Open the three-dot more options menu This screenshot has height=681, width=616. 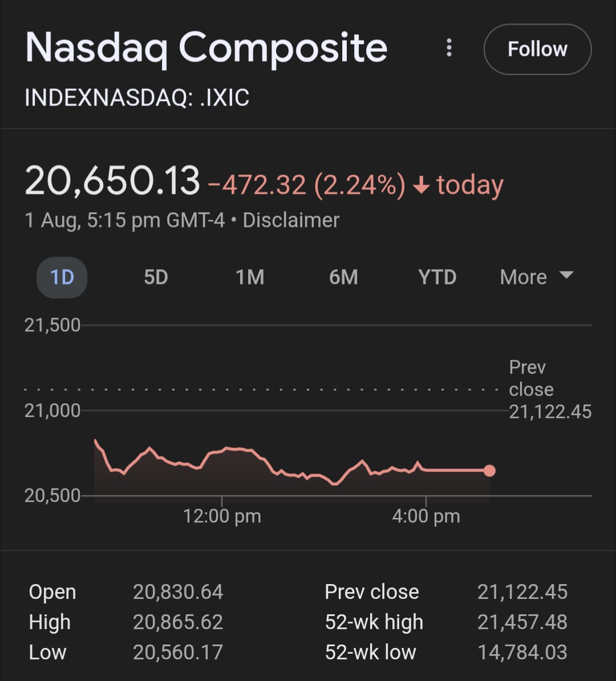point(449,48)
